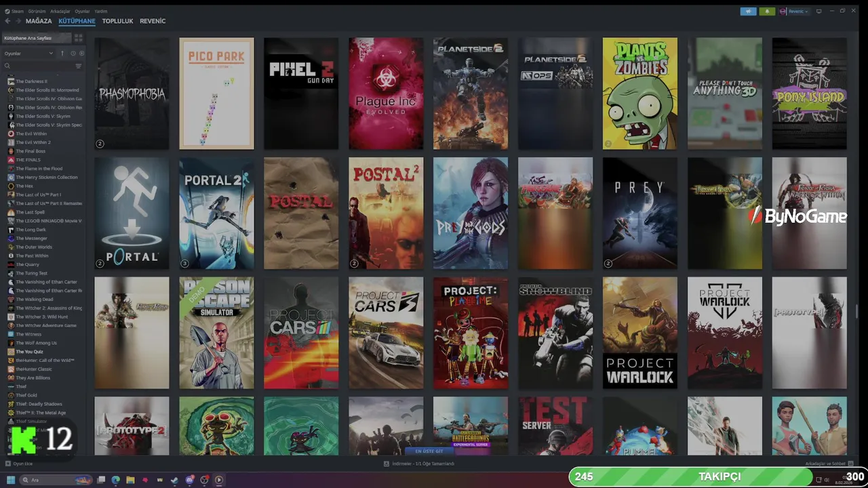
Task: Switch to the REVENİC tab
Action: (153, 21)
